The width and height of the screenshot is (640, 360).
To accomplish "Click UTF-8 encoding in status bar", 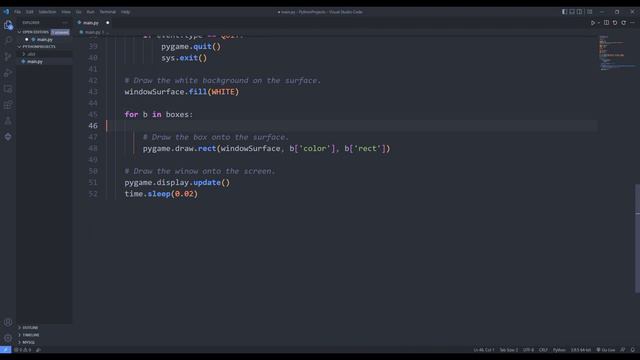I will click(528, 350).
